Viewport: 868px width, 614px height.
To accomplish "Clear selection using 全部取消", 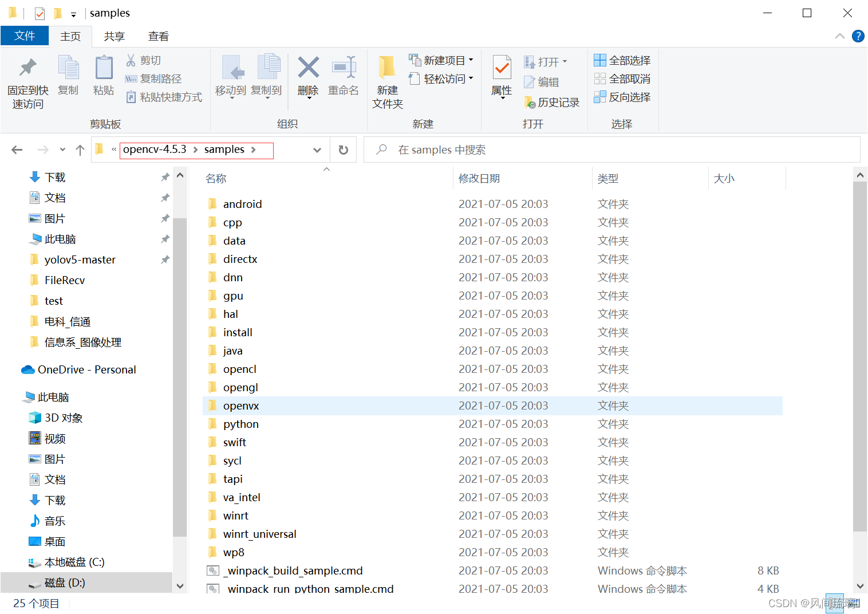I will pos(622,78).
